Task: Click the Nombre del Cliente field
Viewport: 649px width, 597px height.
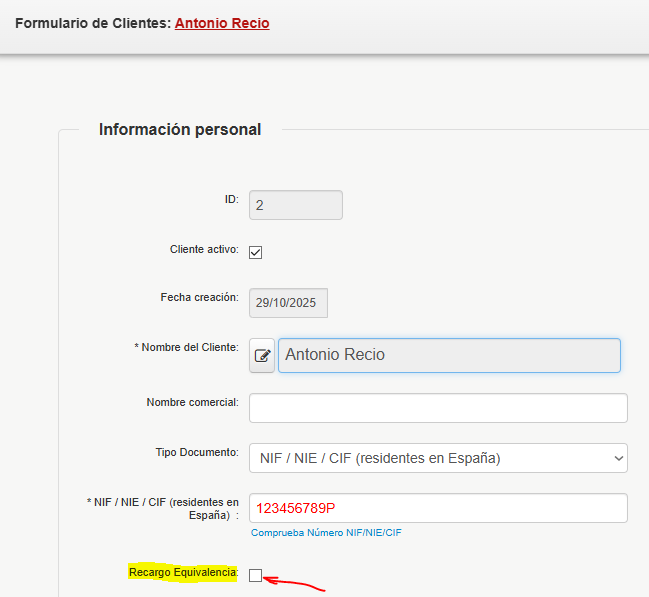Action: 449,355
